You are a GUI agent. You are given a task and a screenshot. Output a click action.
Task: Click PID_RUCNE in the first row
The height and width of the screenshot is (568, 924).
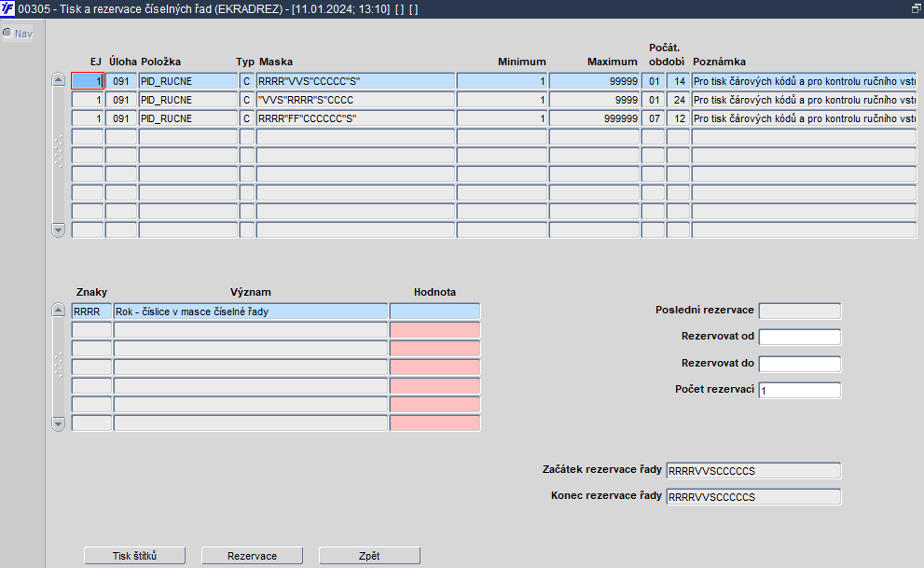point(188,81)
